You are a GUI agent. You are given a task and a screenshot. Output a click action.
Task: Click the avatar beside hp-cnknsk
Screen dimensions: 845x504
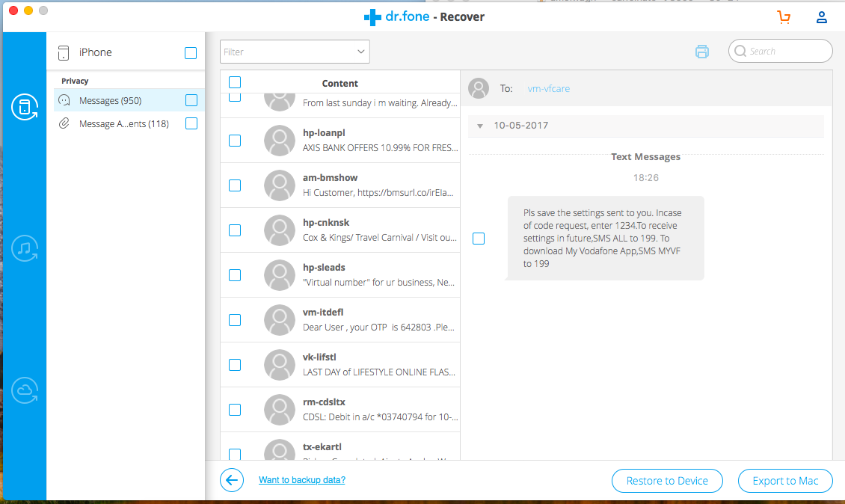[x=279, y=230]
